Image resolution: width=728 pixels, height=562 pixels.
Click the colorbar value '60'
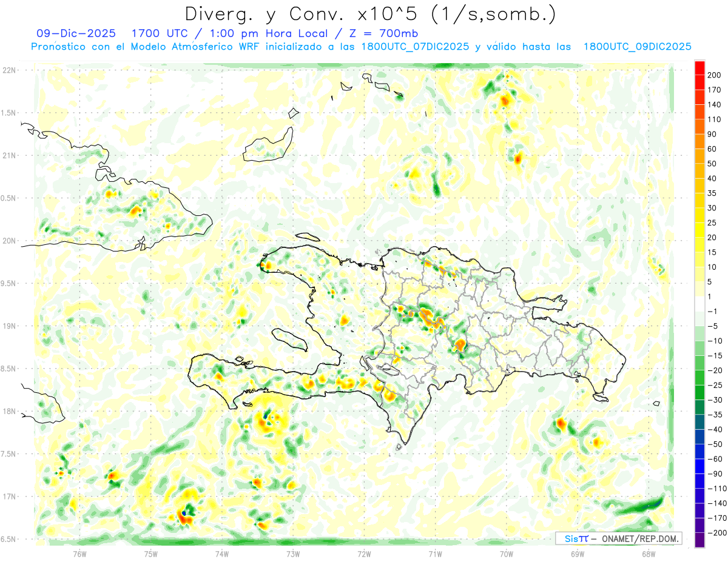click(713, 149)
